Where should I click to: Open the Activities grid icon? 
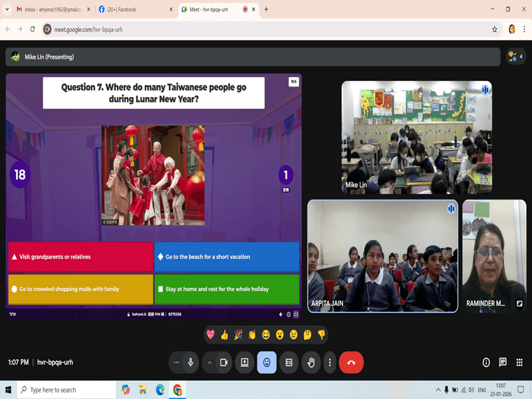coord(519,362)
